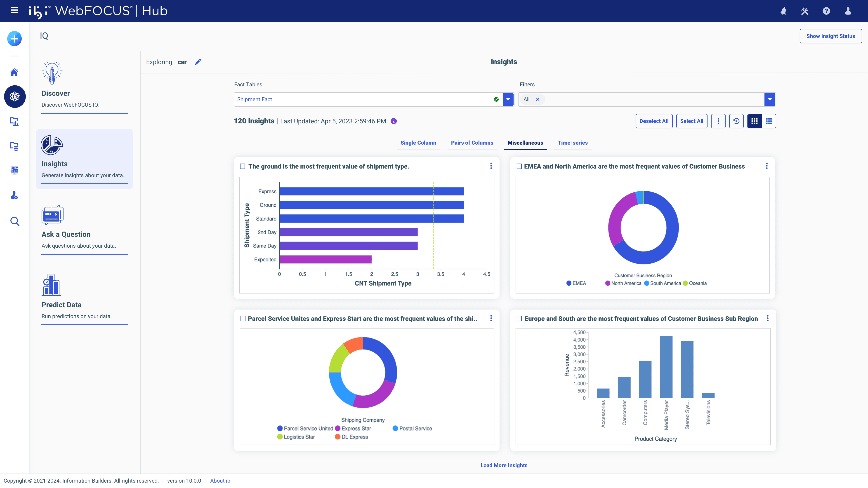Select the IQ atom icon in the sidebar

click(x=14, y=97)
